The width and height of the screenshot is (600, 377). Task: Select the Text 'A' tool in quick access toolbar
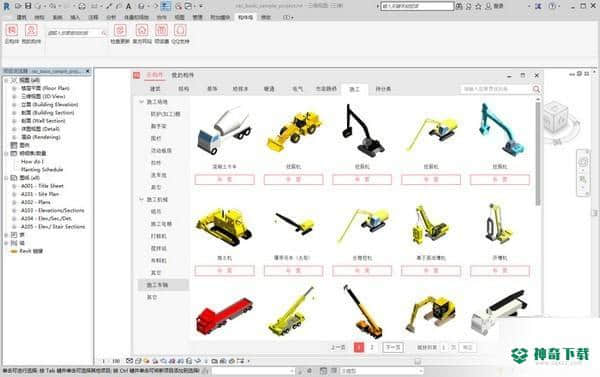pos(129,6)
